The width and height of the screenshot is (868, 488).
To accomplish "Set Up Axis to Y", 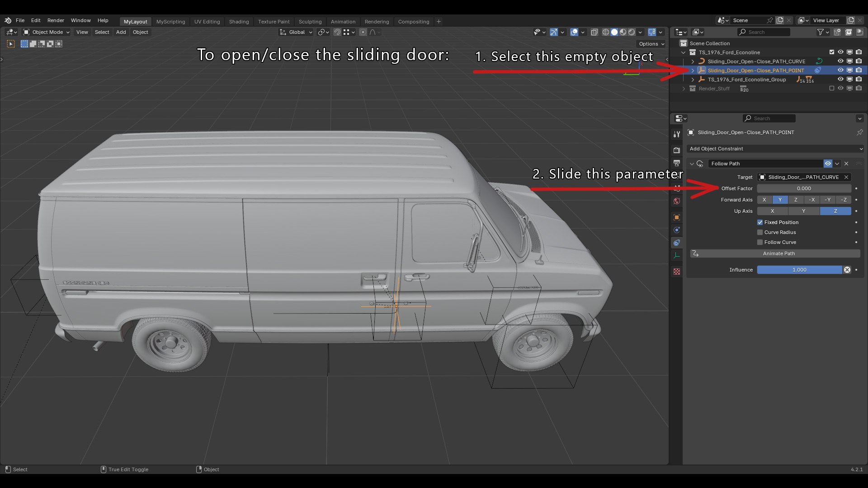I will (x=804, y=211).
